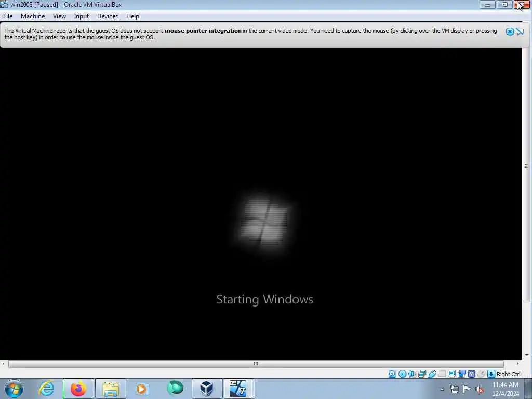Open Windows Explorer from the taskbar
This screenshot has height=399, width=532.
[x=111, y=389]
